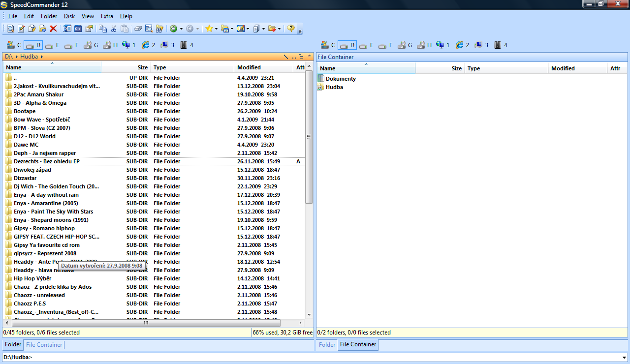630x364 pixels.
Task: Select the Dokumenty item in File Container
Action: (340, 79)
